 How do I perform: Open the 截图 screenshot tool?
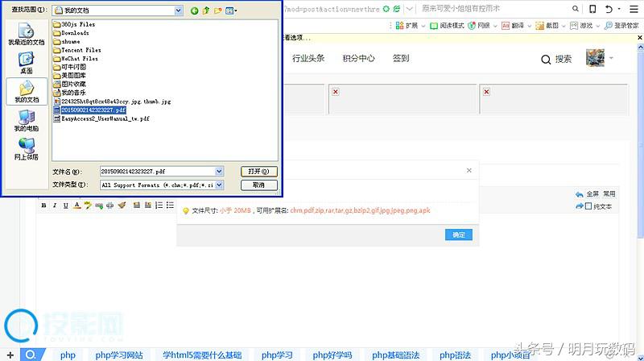click(547, 26)
